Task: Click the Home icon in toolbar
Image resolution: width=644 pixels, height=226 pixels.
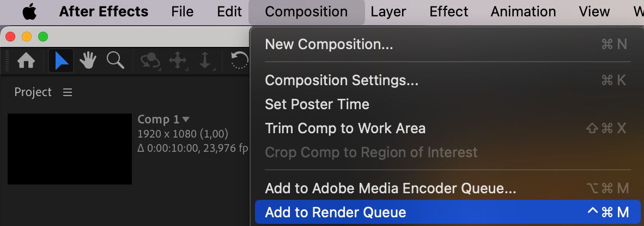Action: [x=26, y=61]
